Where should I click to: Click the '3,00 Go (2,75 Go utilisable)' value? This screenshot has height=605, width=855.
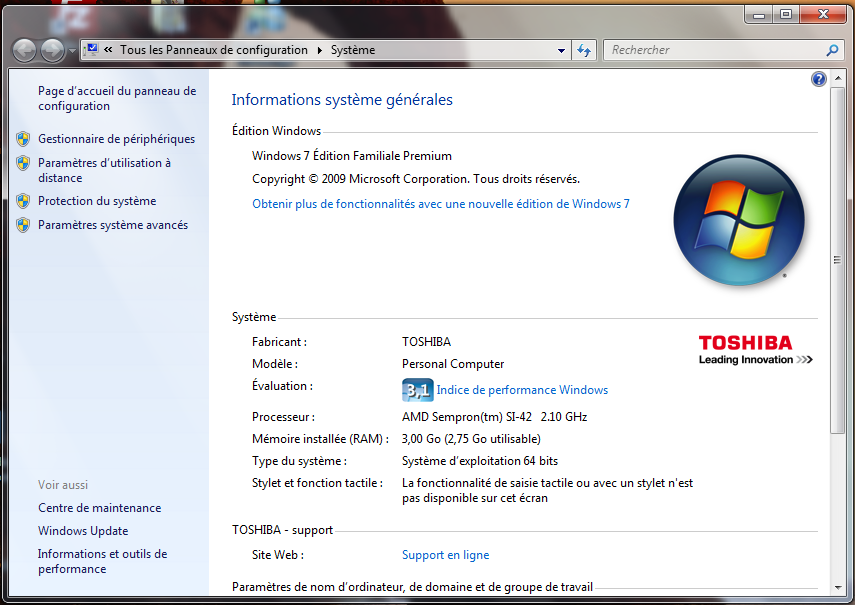click(471, 439)
